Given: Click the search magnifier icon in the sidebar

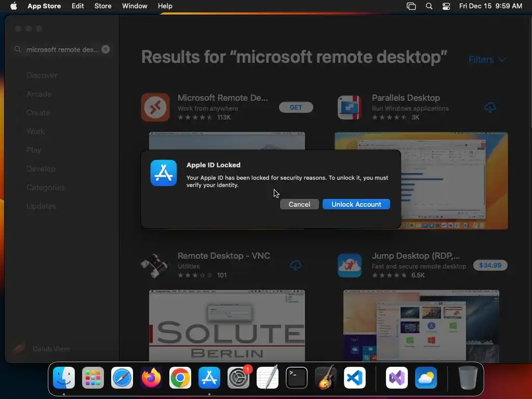Looking at the screenshot, I should coord(18,49).
